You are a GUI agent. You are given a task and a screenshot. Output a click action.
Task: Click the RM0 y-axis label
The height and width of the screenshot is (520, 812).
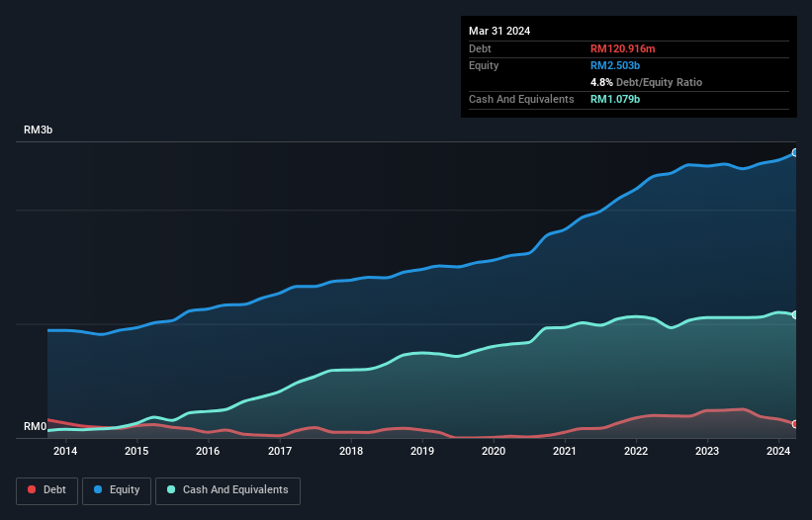(36, 427)
